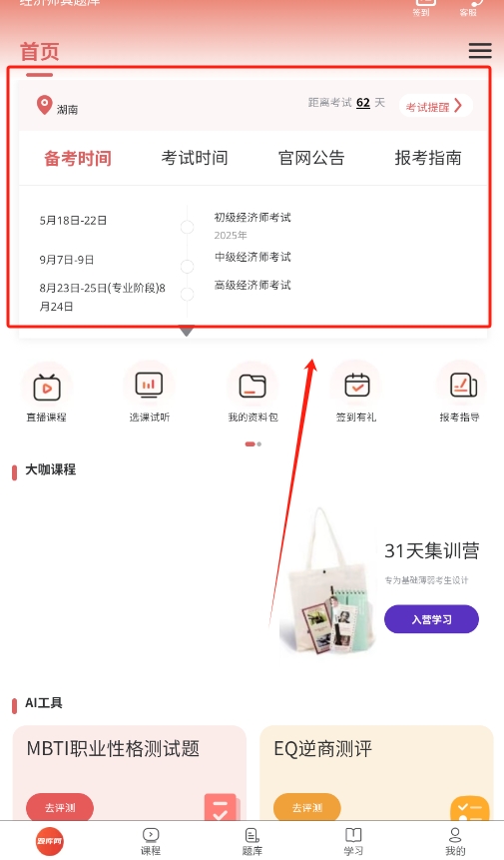Click 入营学习 button
Image resolution: width=504 pixels, height=860 pixels.
coord(432,619)
